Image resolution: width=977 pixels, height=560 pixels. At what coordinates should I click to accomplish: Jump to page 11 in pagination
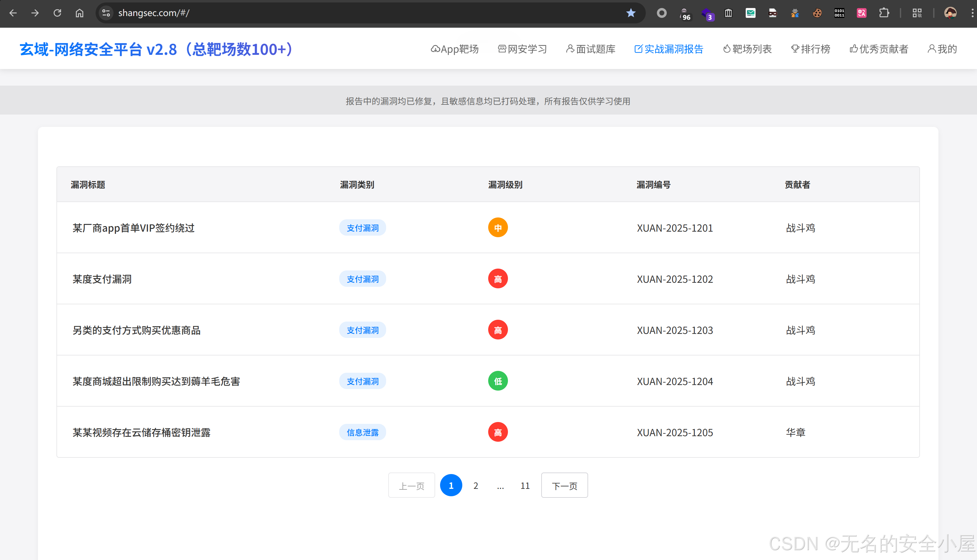point(525,485)
